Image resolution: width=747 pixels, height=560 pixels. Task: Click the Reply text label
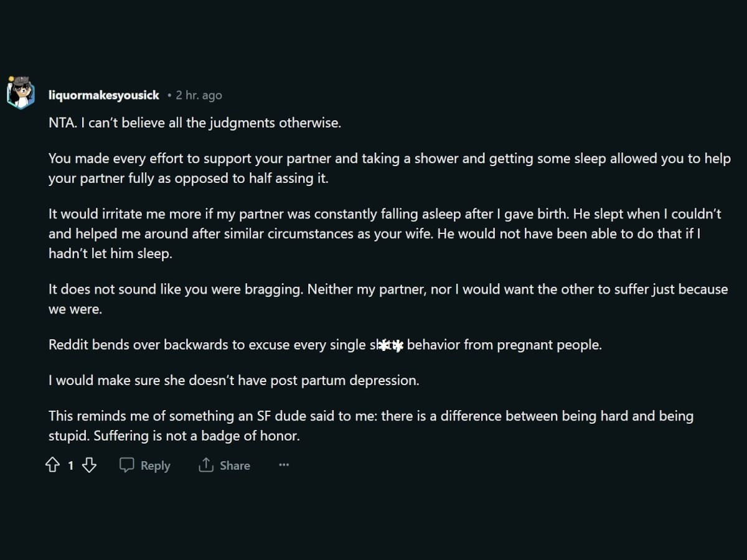click(x=155, y=465)
